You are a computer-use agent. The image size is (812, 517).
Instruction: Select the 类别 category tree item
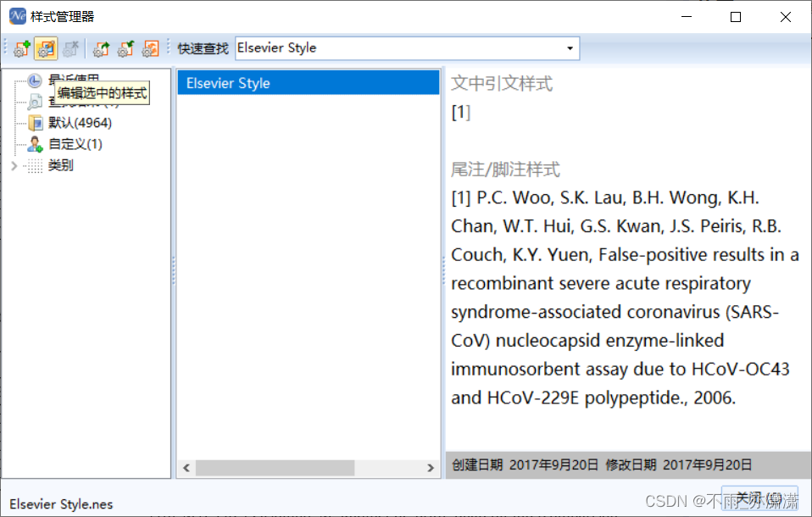pyautogui.click(x=60, y=165)
